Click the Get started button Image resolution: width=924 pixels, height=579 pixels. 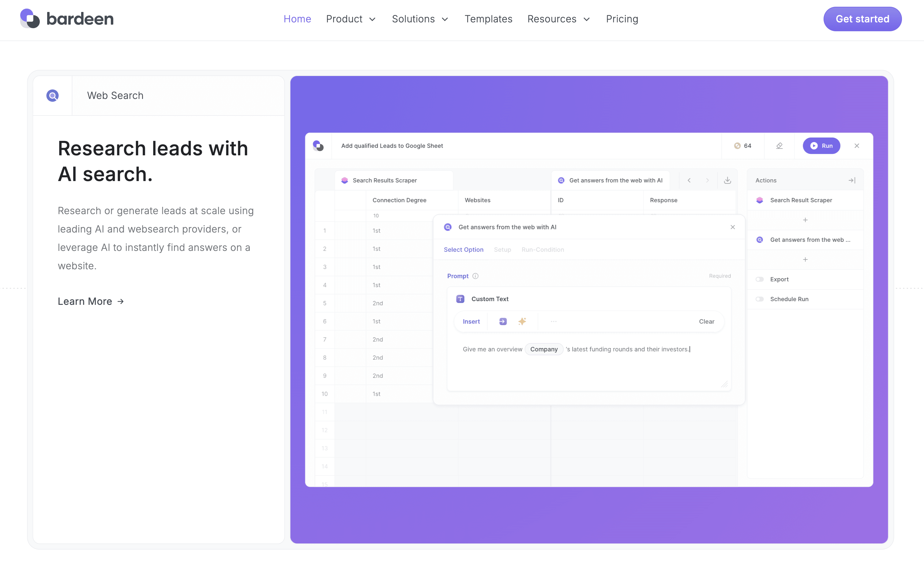point(862,19)
